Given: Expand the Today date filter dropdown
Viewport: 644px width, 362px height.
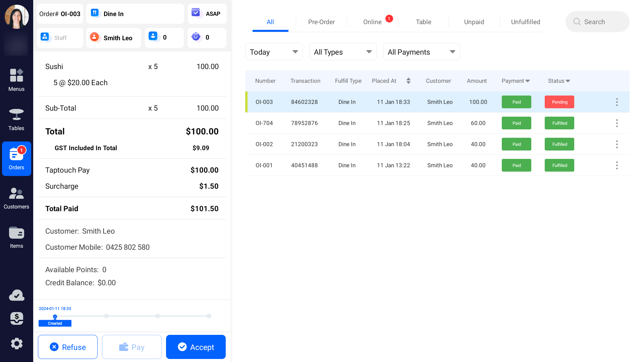Looking at the screenshot, I should (x=274, y=52).
